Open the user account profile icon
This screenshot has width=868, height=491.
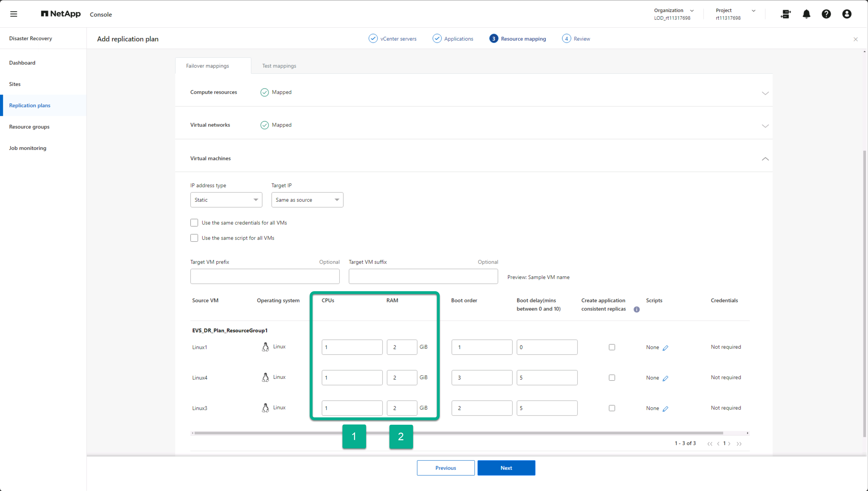[846, 14]
